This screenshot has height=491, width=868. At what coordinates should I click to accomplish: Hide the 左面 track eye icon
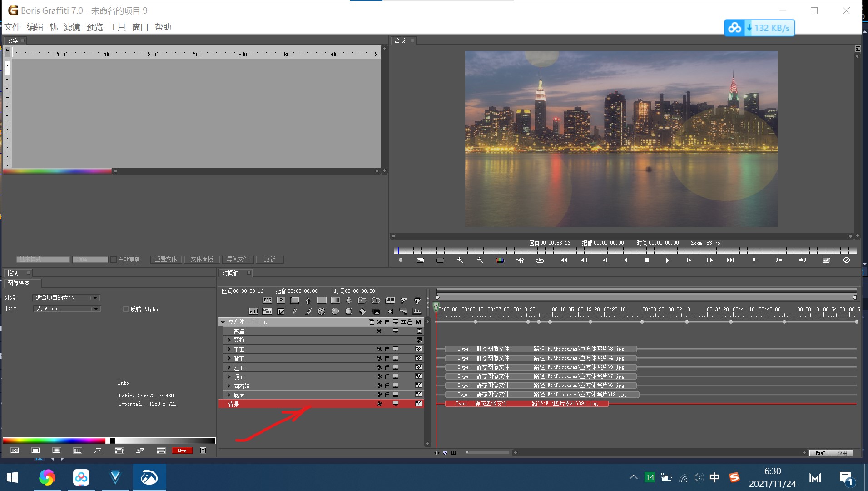379,367
